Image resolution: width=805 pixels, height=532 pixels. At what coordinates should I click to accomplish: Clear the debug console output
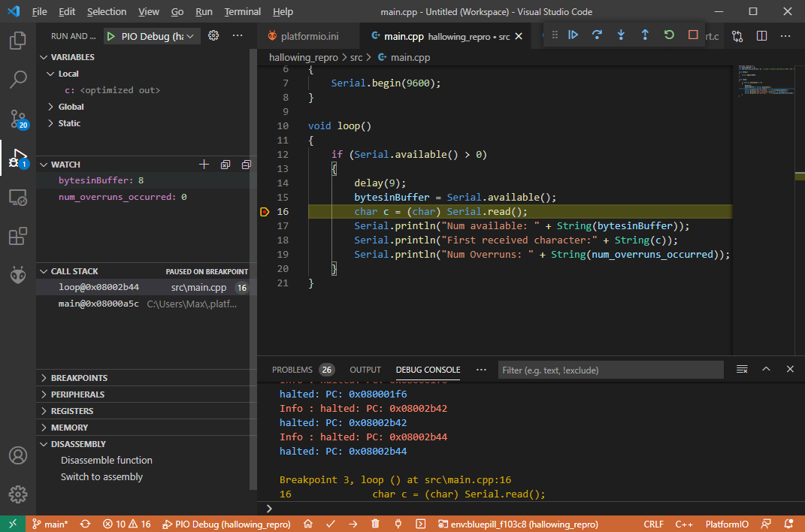pyautogui.click(x=742, y=370)
